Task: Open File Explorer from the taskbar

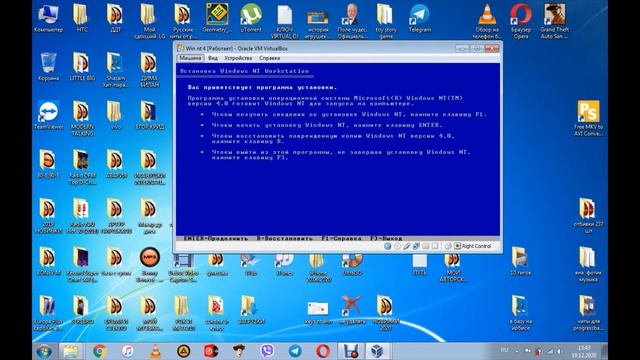Action: [x=71, y=351]
